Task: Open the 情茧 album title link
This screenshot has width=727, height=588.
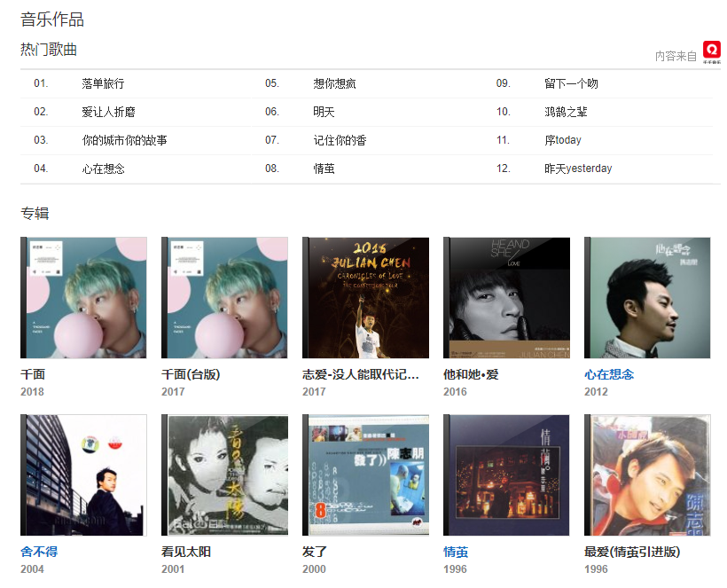Action: coord(456,552)
